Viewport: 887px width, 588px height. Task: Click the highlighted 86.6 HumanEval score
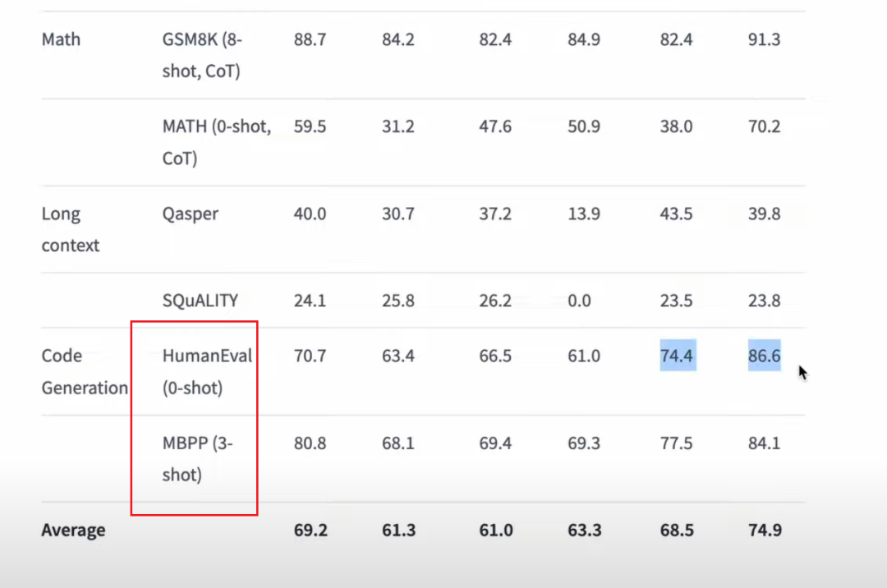(x=765, y=356)
